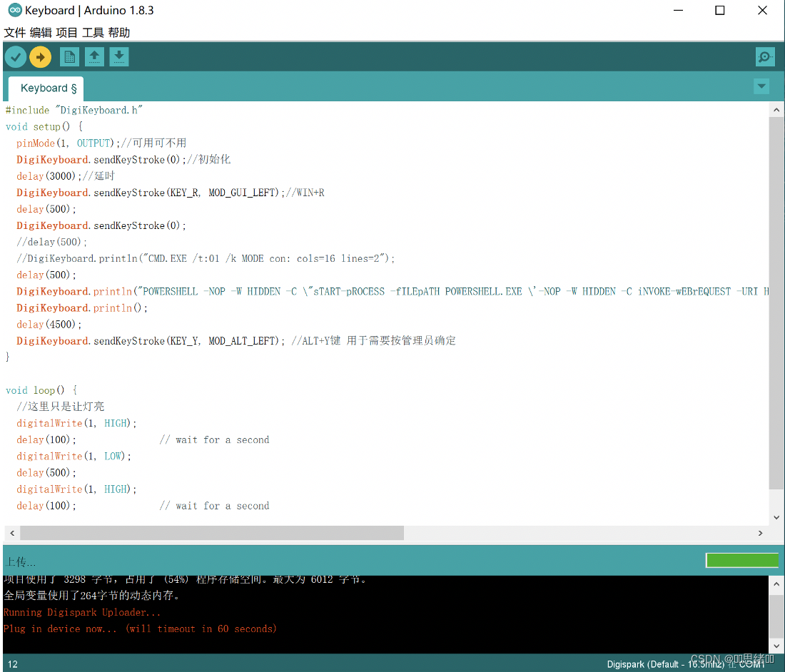The image size is (785, 672).
Task: Click the Arduino logo in title bar
Action: pos(15,10)
